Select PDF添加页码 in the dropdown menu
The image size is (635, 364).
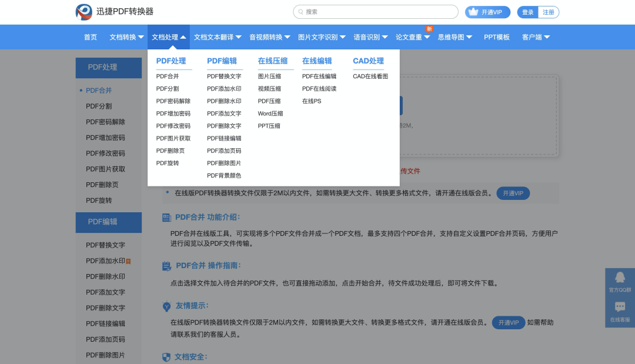pos(224,151)
